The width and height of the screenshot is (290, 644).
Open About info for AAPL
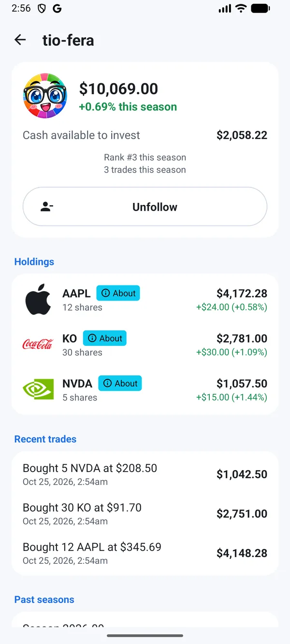[118, 293]
